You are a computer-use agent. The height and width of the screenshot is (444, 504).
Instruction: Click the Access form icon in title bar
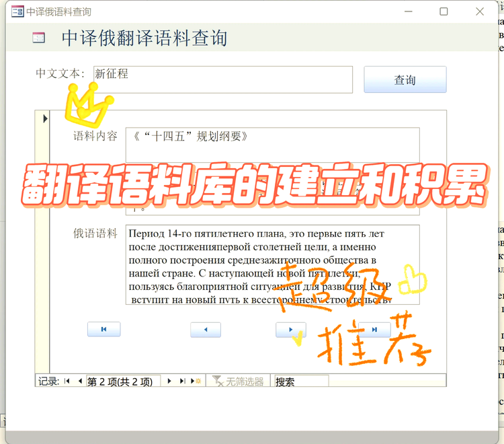pyautogui.click(x=17, y=11)
